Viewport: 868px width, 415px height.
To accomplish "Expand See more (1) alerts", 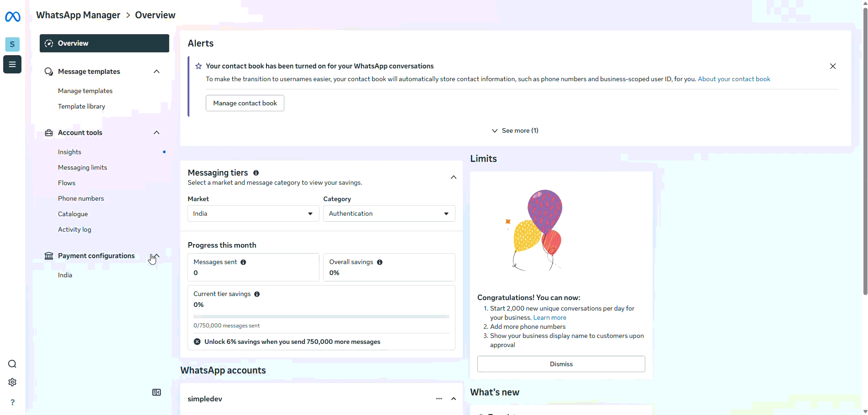I will coord(515,130).
